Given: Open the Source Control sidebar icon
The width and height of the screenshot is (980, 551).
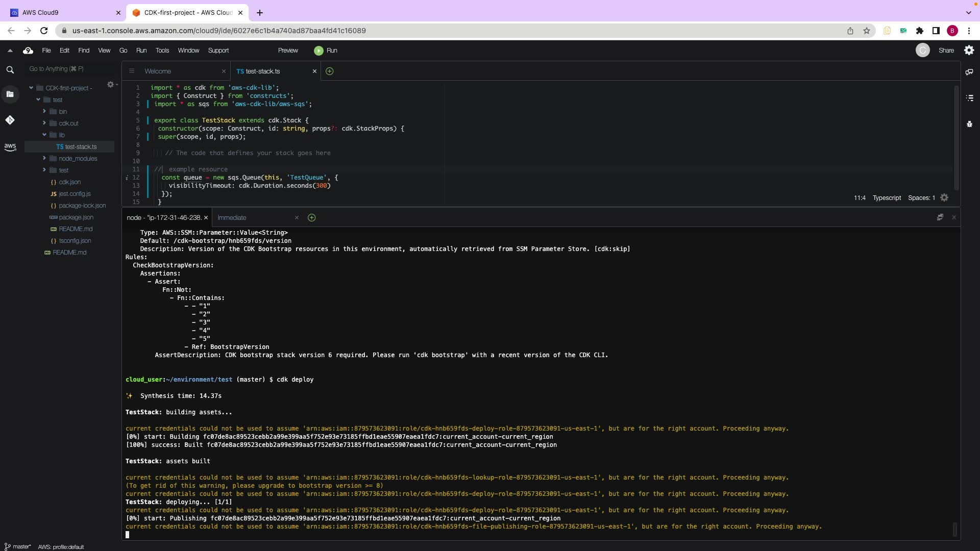Looking at the screenshot, I should (10, 120).
